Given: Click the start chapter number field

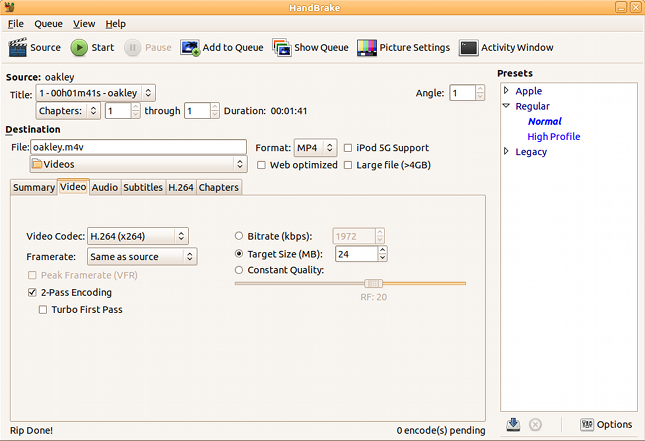Looking at the screenshot, I should coord(118,111).
